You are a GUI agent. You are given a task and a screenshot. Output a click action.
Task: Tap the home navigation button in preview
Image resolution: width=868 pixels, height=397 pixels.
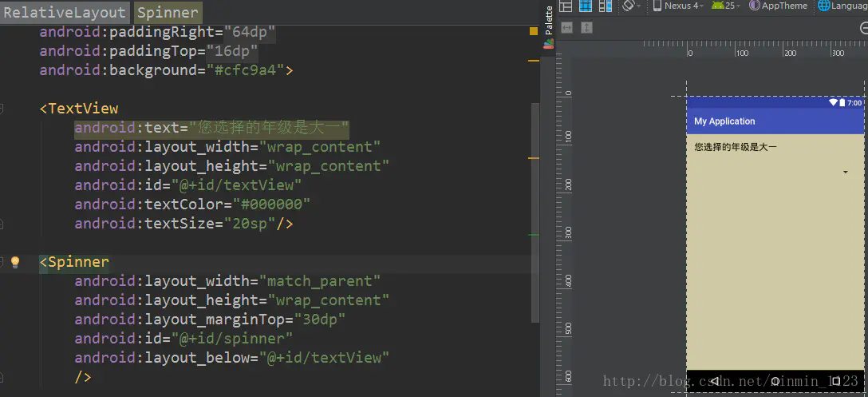[775, 380]
